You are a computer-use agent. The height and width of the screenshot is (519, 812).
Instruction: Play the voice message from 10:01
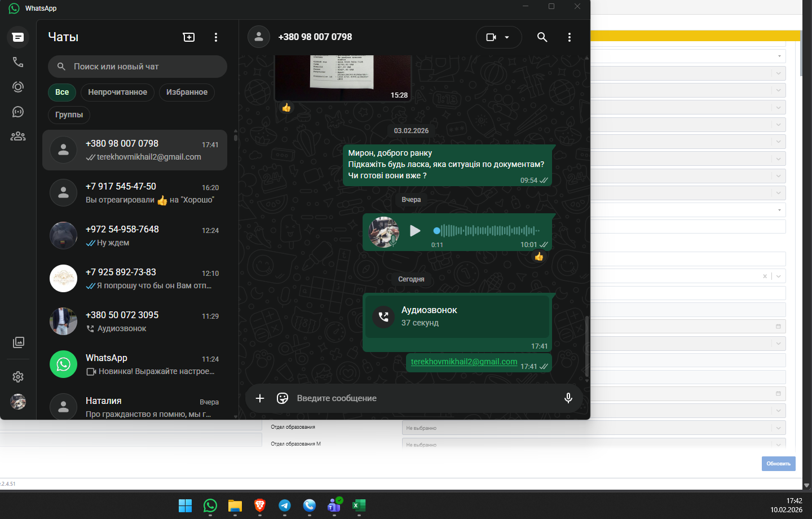point(415,231)
